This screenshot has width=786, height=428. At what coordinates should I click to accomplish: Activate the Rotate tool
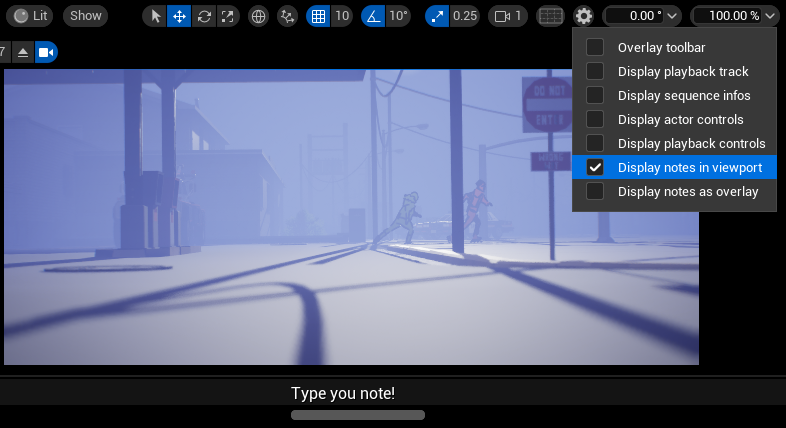(x=204, y=16)
